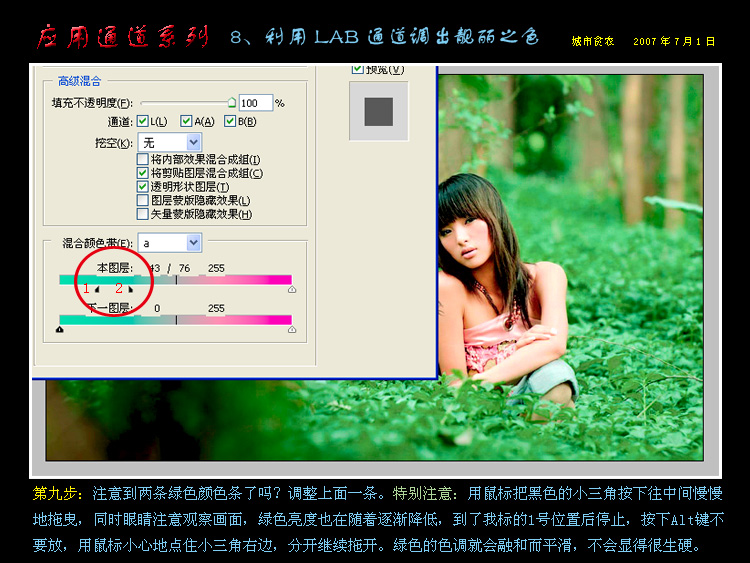
Task: Open the 混合颜色带 channel dropdown
Action: (x=169, y=243)
